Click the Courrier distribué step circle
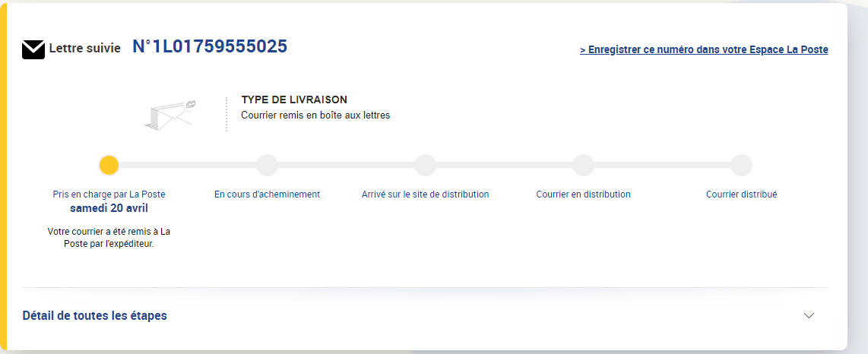 coord(741,166)
